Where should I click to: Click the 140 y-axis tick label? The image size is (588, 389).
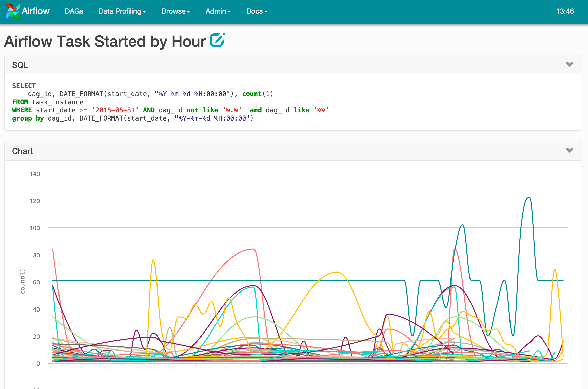coord(35,174)
